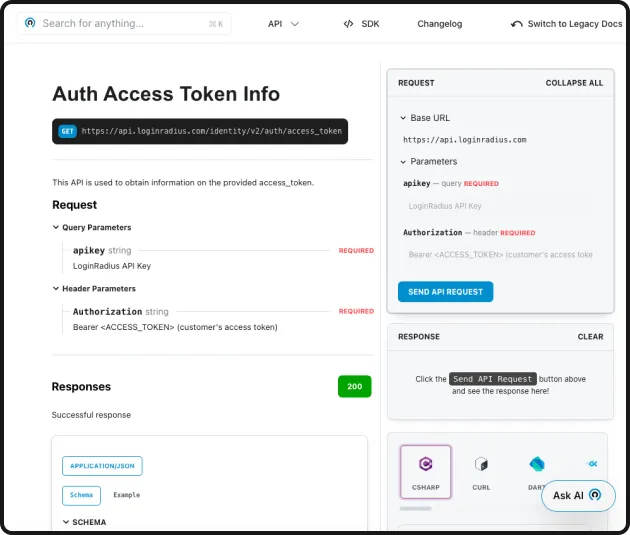
Task: Click the GET method badge
Action: tap(67, 131)
